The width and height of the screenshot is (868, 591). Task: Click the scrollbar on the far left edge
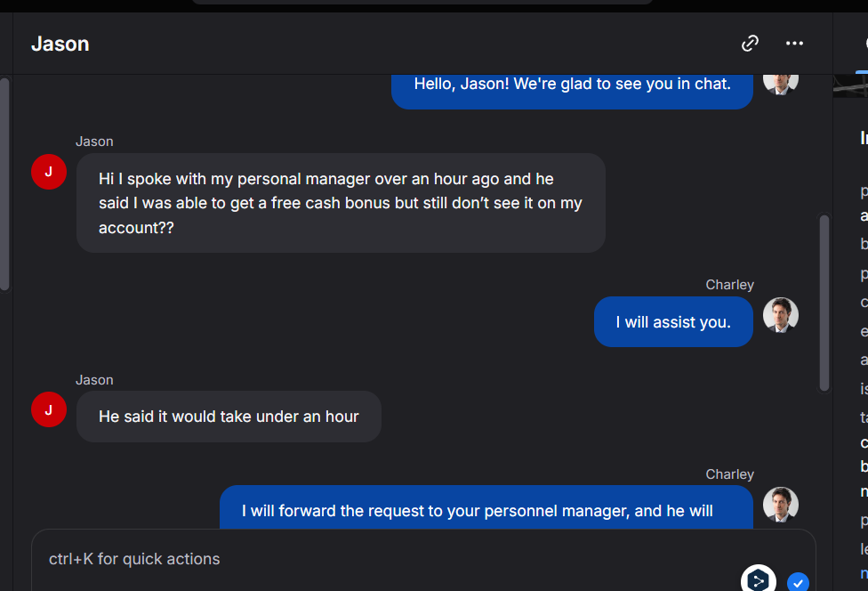(5, 184)
